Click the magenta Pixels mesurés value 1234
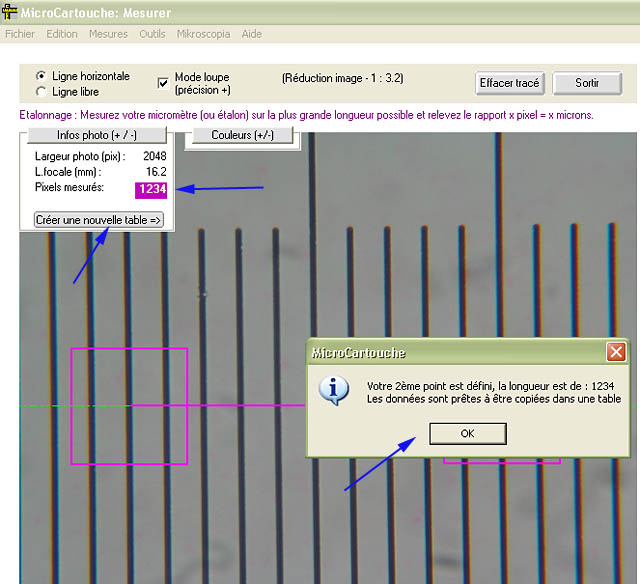 (151, 190)
